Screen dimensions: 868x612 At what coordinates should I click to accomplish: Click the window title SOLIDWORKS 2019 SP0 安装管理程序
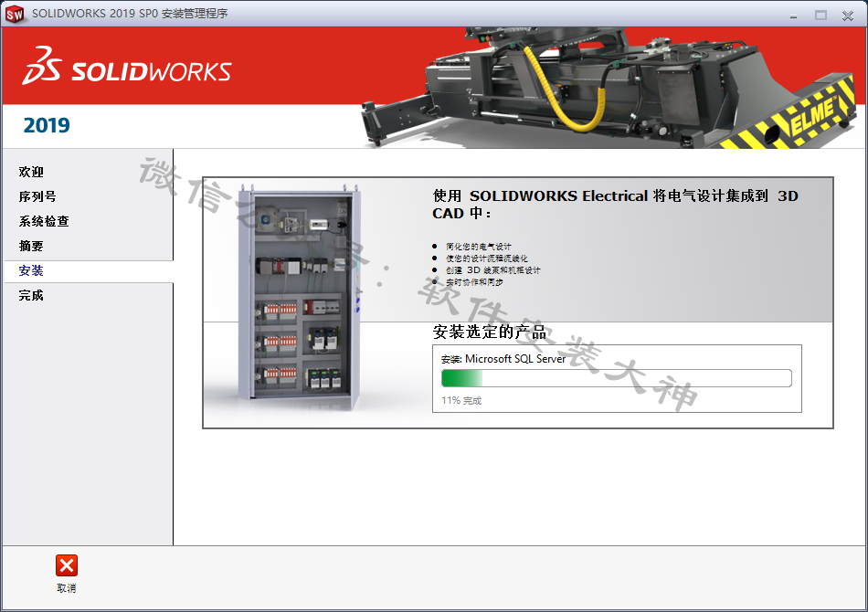point(130,14)
